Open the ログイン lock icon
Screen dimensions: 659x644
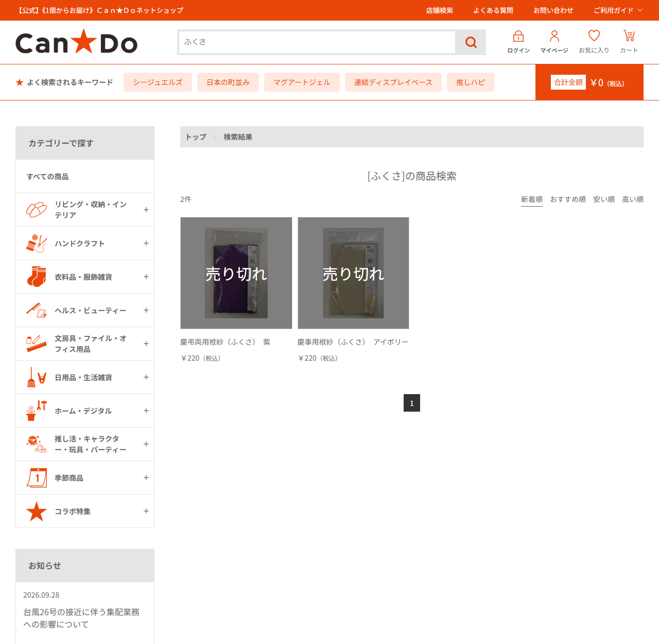518,36
